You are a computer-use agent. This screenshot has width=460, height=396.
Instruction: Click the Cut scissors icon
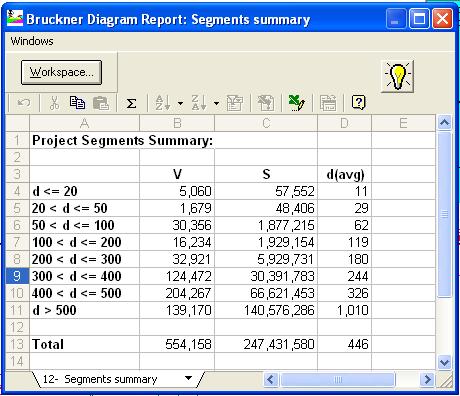pyautogui.click(x=54, y=103)
